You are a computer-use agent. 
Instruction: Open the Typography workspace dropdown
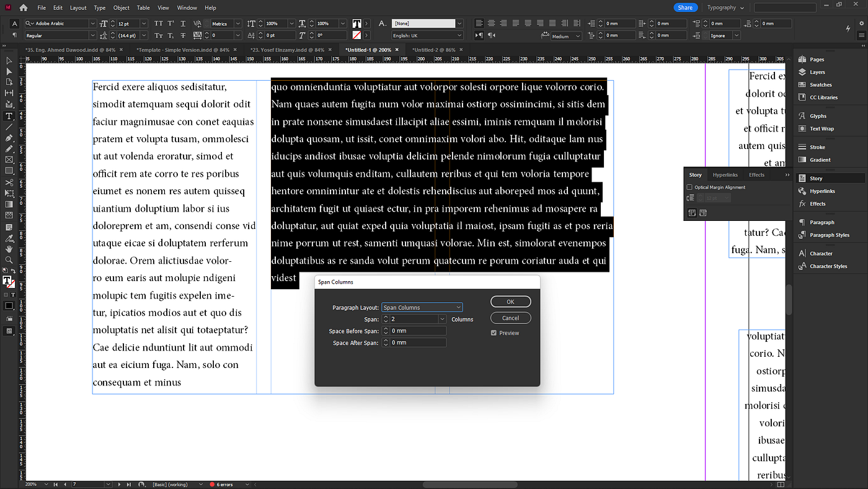coord(725,7)
